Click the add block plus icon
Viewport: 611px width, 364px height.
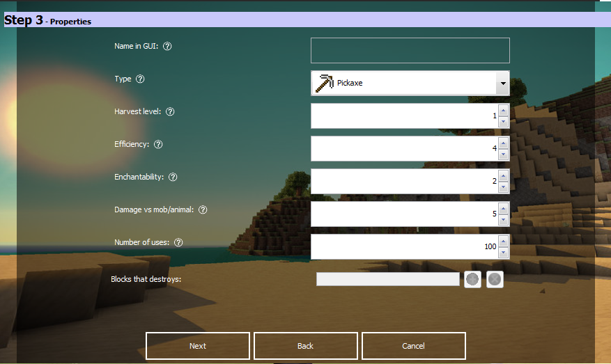pos(472,279)
